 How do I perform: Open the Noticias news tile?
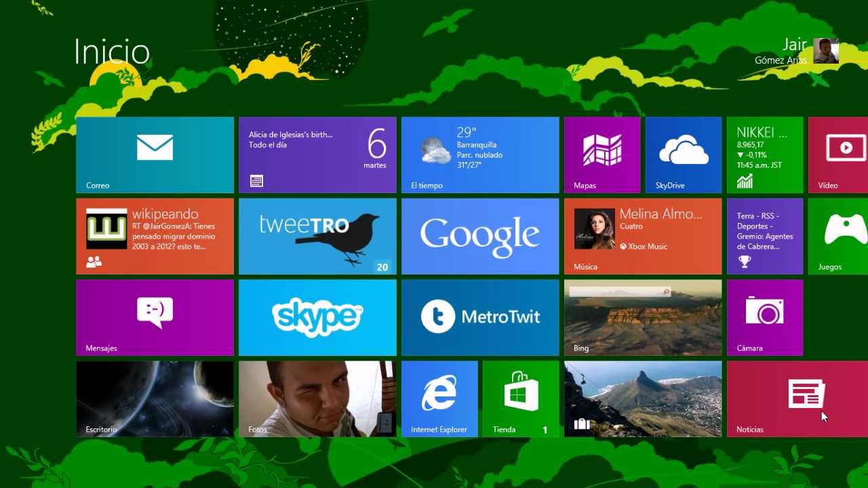click(797, 399)
